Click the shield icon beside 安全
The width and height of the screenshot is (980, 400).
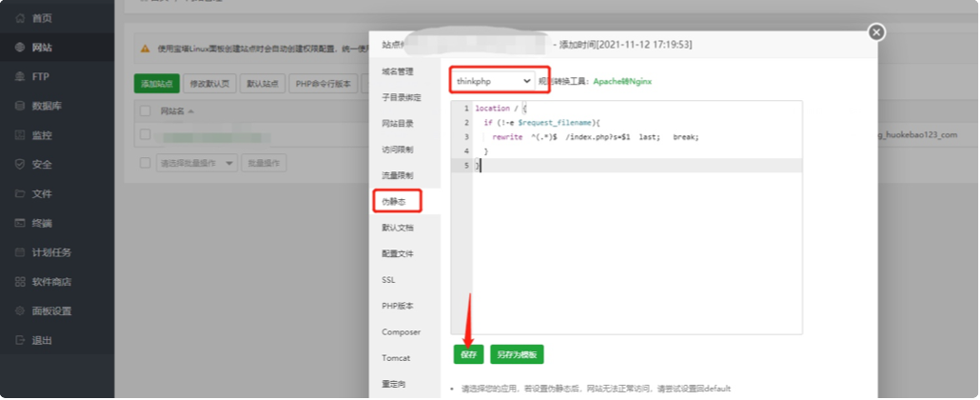20,165
